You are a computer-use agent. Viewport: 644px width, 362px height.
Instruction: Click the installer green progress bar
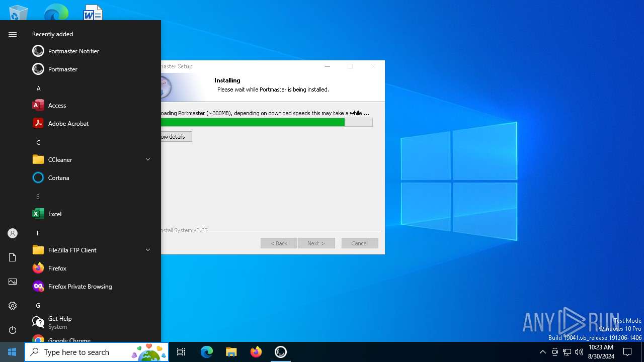click(x=267, y=122)
